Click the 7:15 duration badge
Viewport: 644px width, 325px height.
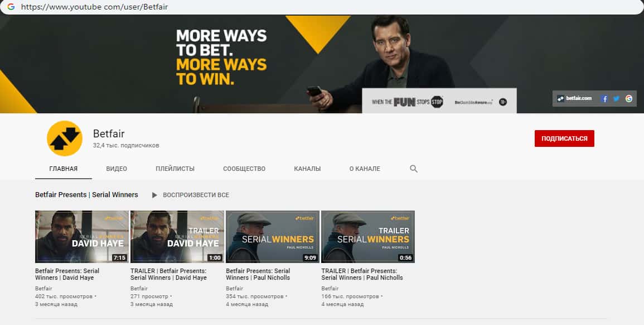(x=119, y=258)
